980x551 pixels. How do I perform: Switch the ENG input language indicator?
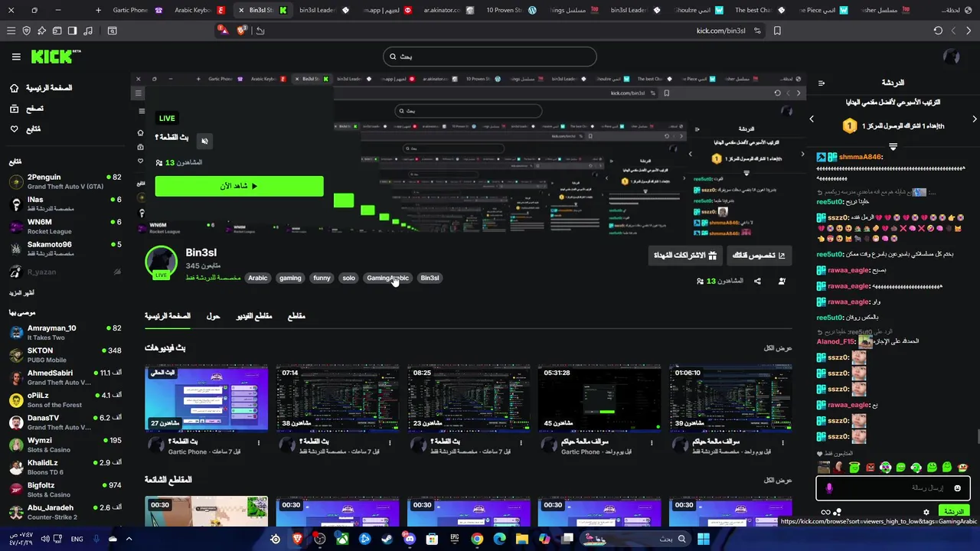click(77, 539)
